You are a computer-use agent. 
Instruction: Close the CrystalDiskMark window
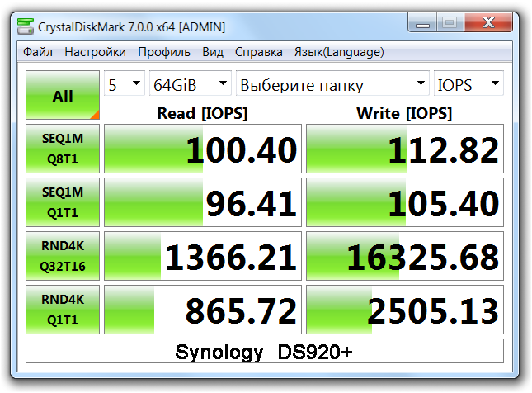coord(488,23)
